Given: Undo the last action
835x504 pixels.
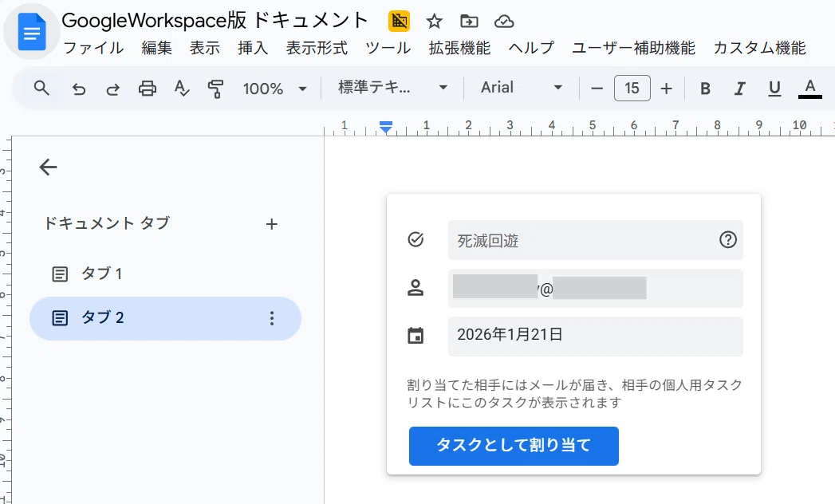Looking at the screenshot, I should point(79,89).
